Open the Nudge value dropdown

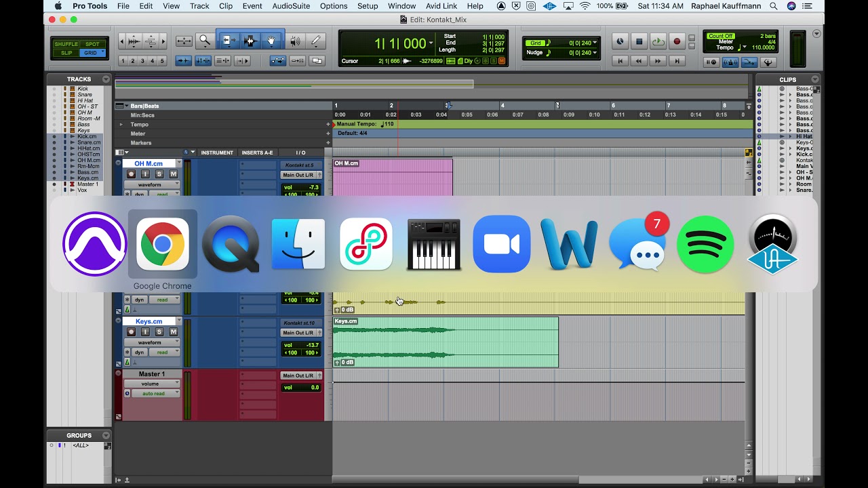(x=595, y=52)
